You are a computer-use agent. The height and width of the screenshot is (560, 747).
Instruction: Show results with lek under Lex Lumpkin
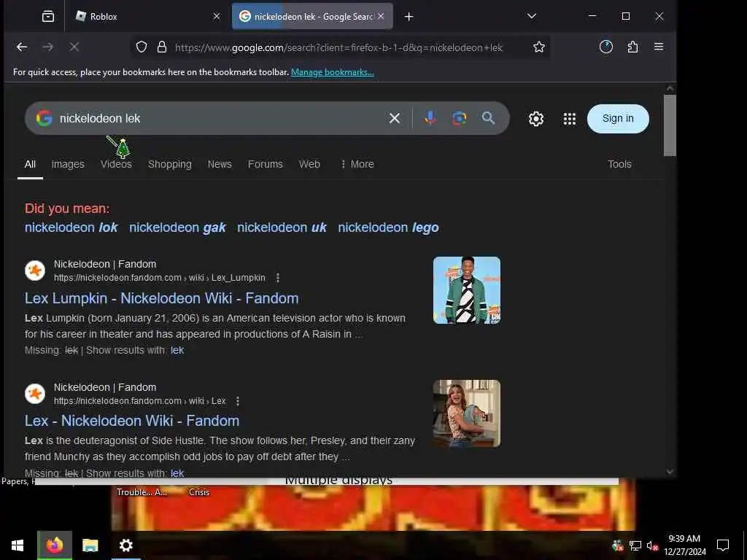[177, 351]
